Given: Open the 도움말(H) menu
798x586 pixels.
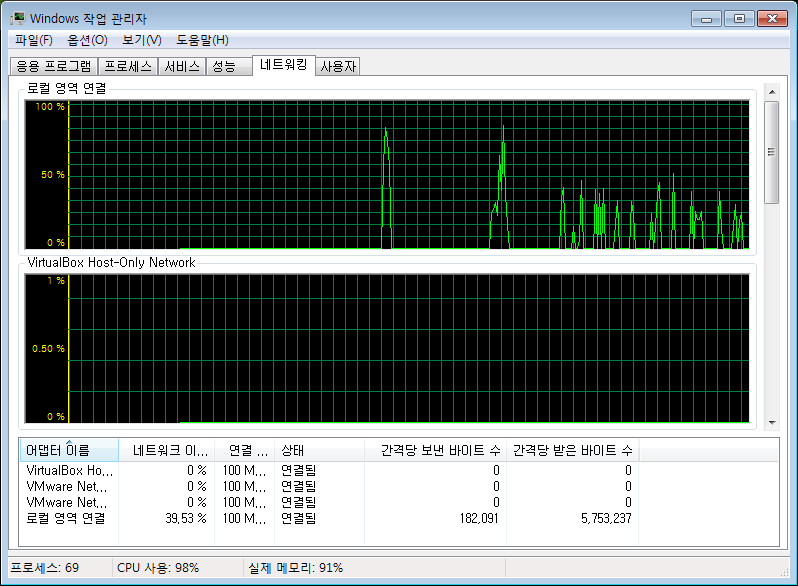Looking at the screenshot, I should tap(203, 40).
